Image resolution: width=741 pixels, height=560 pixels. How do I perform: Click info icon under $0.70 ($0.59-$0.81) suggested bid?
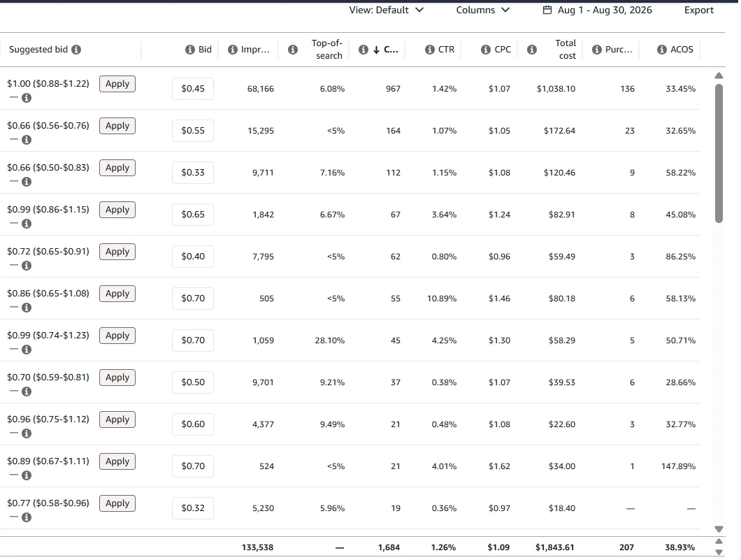(x=27, y=392)
